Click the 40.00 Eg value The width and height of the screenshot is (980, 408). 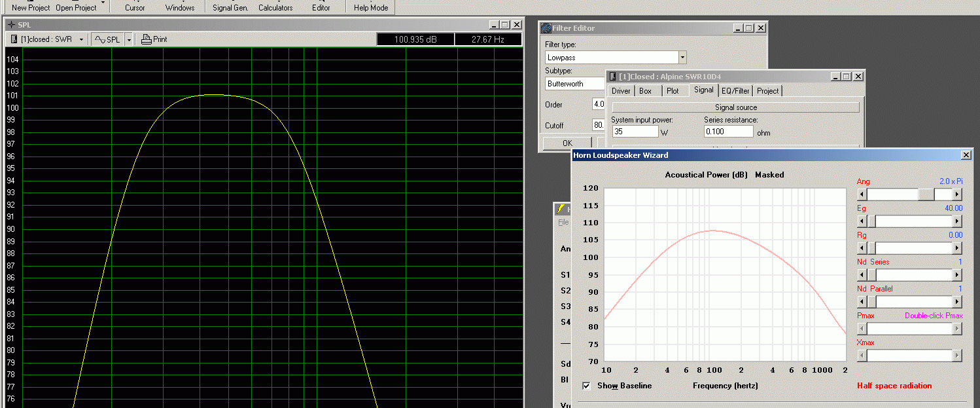pos(953,208)
